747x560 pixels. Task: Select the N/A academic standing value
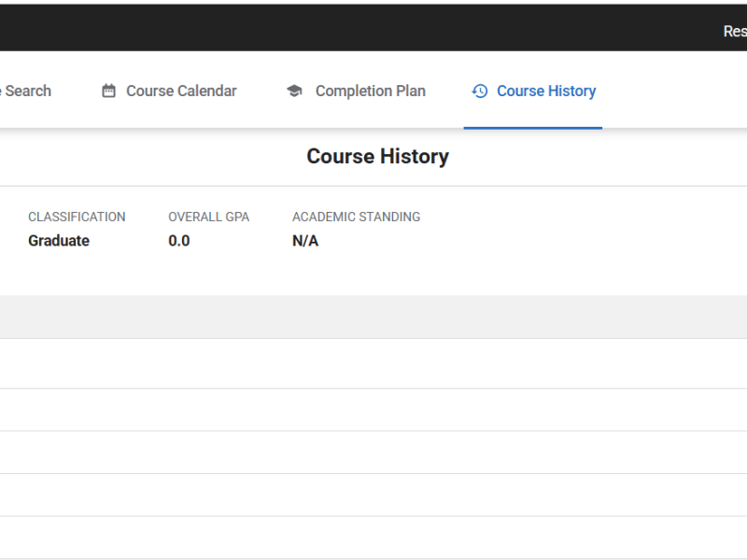point(305,241)
